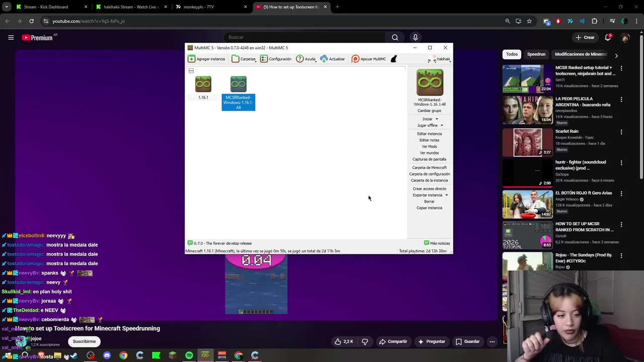The height and width of the screenshot is (362, 644).
Task: Click Crear acceso directo
Action: pos(429,189)
